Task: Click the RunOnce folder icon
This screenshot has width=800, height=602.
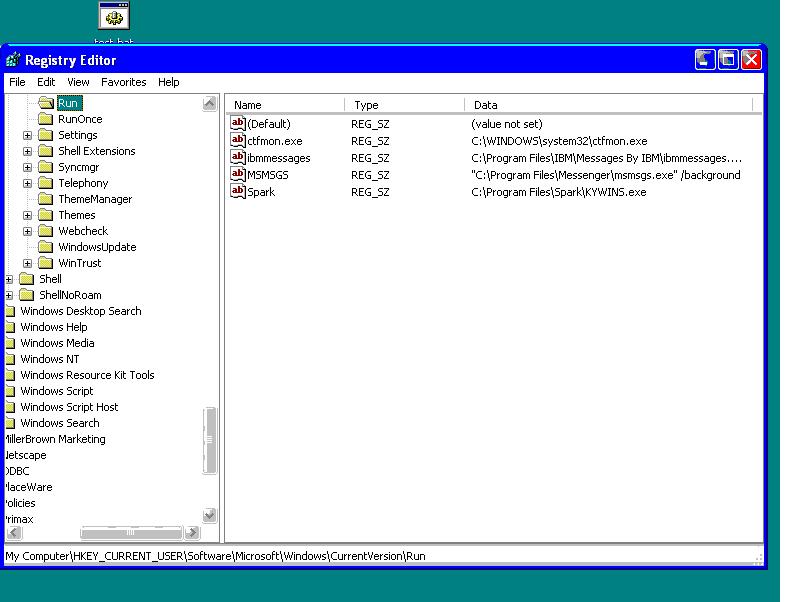Action: point(46,119)
